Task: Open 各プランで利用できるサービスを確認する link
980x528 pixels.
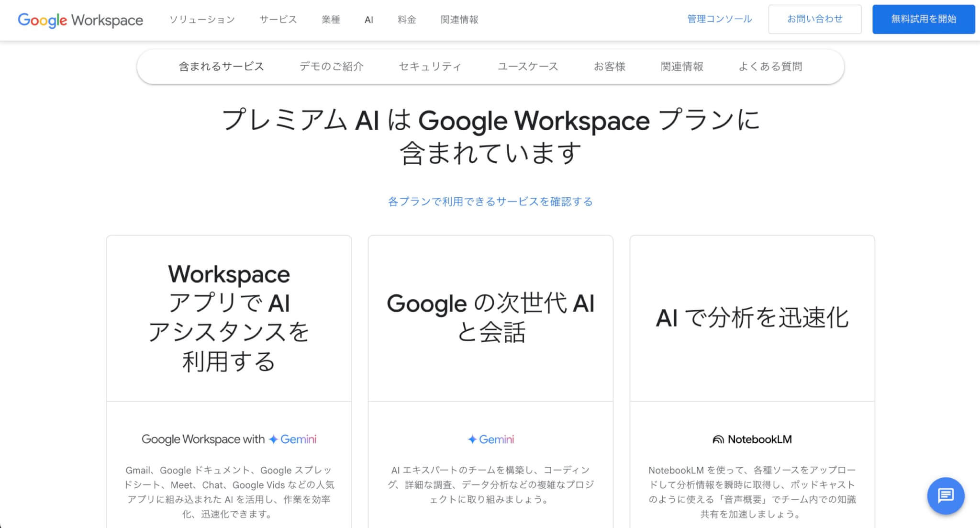Action: (x=490, y=202)
